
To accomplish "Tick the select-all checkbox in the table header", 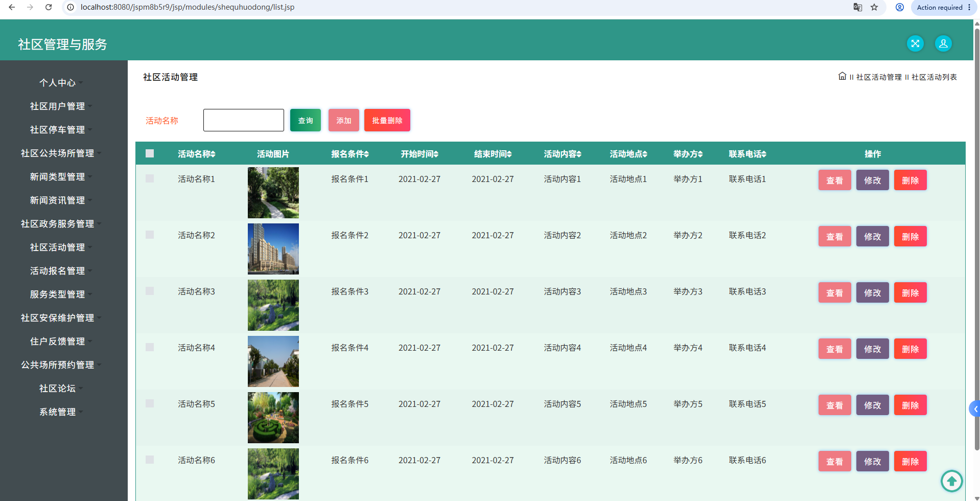I will 150,153.
